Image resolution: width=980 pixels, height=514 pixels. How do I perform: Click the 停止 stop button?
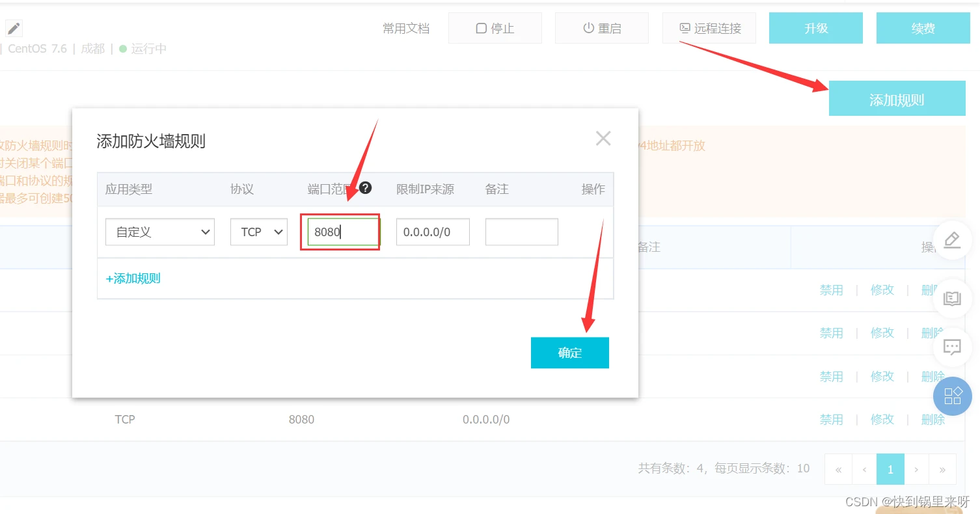point(495,28)
